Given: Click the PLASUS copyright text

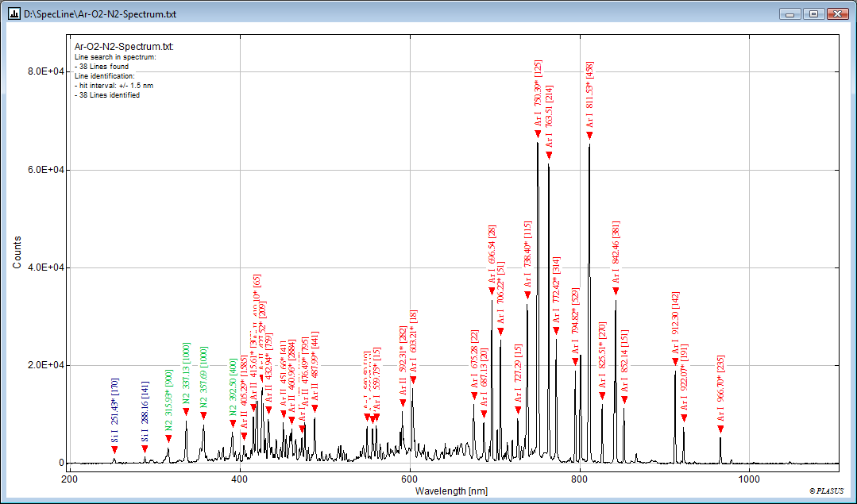Looking at the screenshot, I should pos(826,492).
